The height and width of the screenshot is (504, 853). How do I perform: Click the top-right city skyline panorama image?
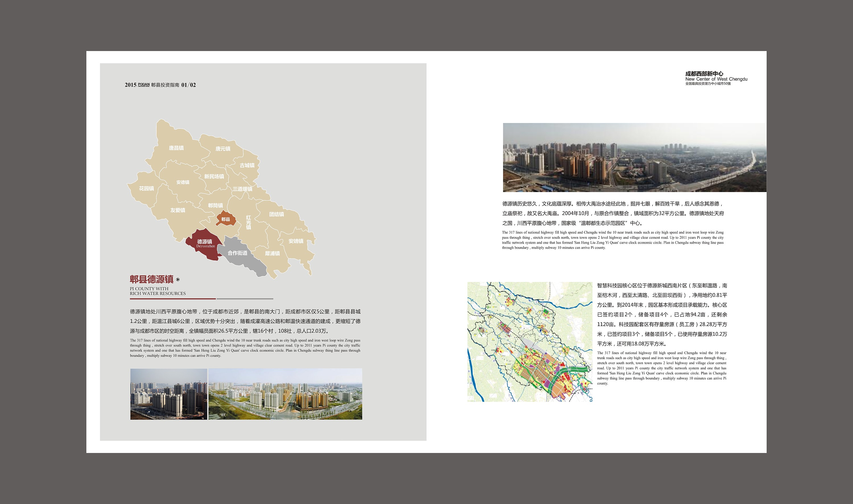click(x=634, y=157)
